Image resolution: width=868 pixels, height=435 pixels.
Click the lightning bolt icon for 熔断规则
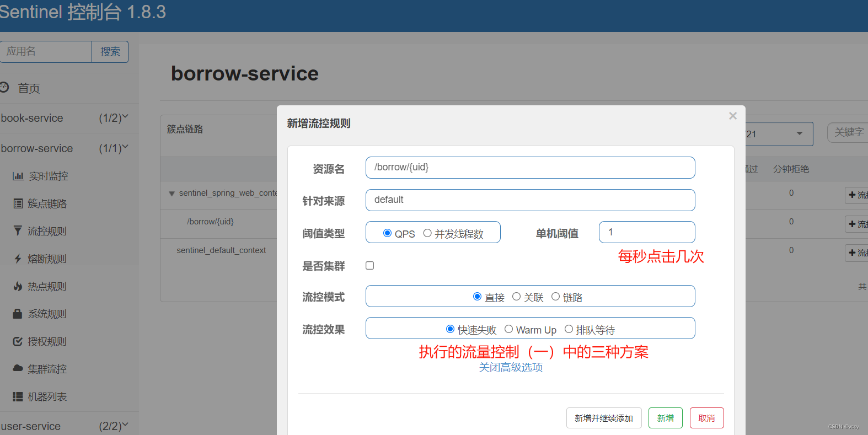click(18, 259)
